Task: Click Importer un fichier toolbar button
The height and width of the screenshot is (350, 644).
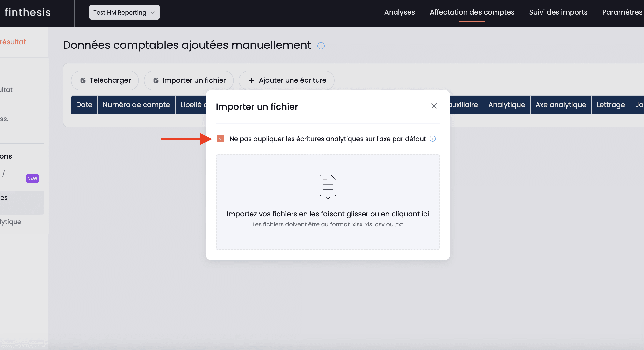Action: point(189,80)
